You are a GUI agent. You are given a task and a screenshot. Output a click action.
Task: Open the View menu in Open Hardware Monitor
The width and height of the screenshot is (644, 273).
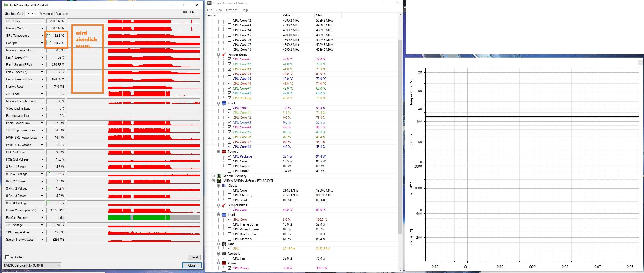pyautogui.click(x=219, y=10)
